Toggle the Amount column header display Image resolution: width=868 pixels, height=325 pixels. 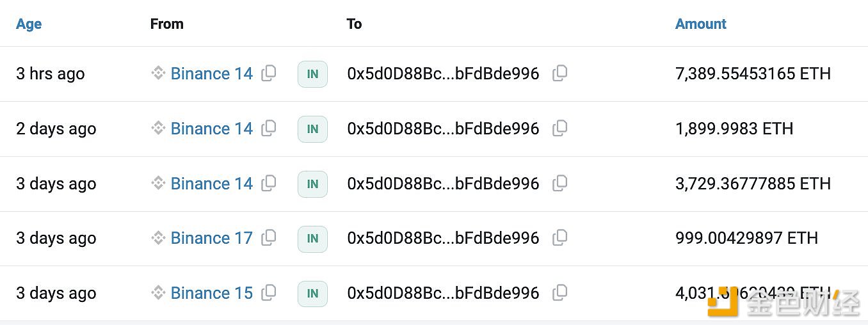[x=701, y=24]
